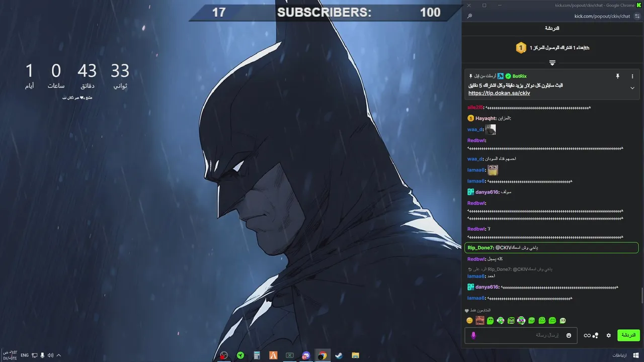Open the Excel-like green X taskbar icon
Image resolution: width=644 pixels, height=362 pixels.
pyautogui.click(x=289, y=355)
